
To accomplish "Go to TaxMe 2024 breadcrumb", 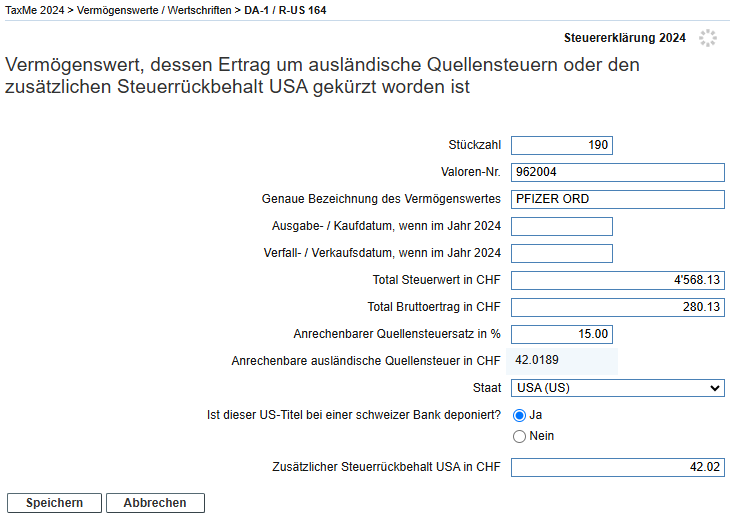I will pyautogui.click(x=35, y=10).
